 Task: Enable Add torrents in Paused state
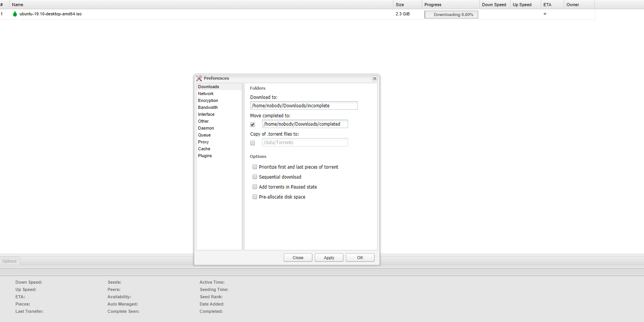[255, 187]
